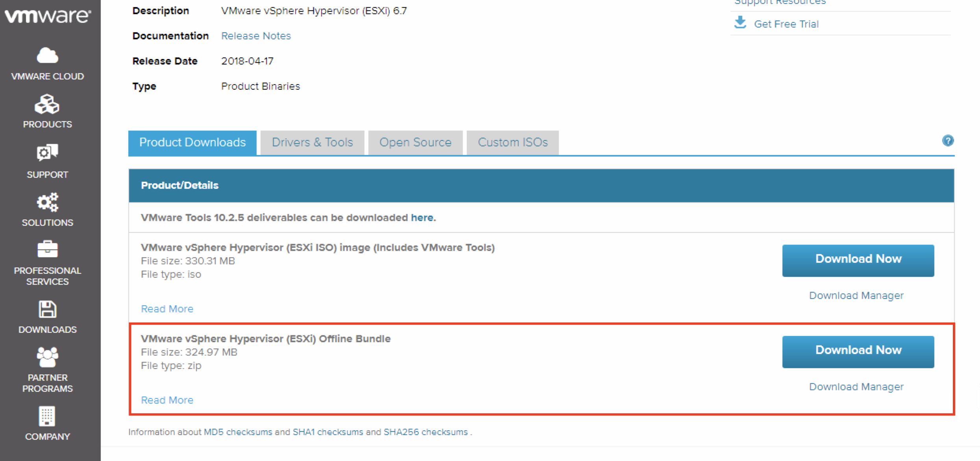This screenshot has width=980, height=461.
Task: Click the COMPANY sidebar label
Action: (48, 437)
